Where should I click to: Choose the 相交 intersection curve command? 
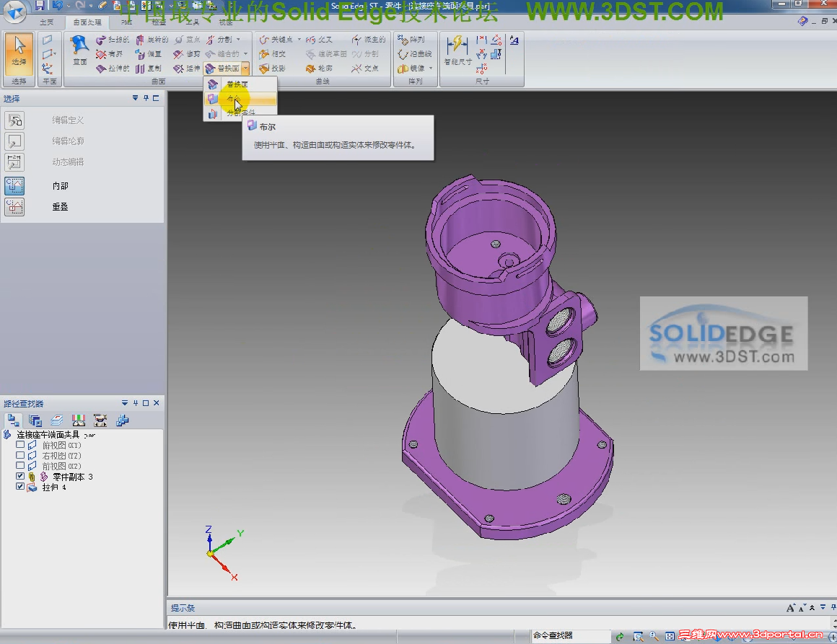tap(272, 54)
